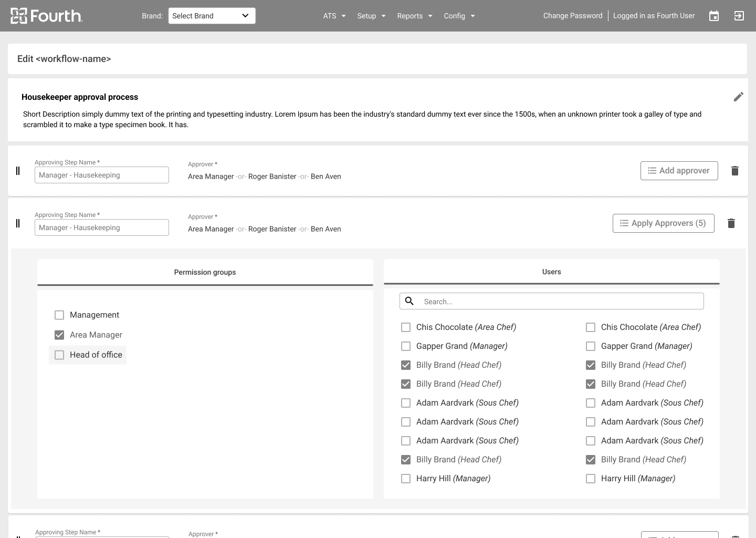Open the Select Brand dropdown
Viewport: 756px width, 538px height.
(x=212, y=16)
